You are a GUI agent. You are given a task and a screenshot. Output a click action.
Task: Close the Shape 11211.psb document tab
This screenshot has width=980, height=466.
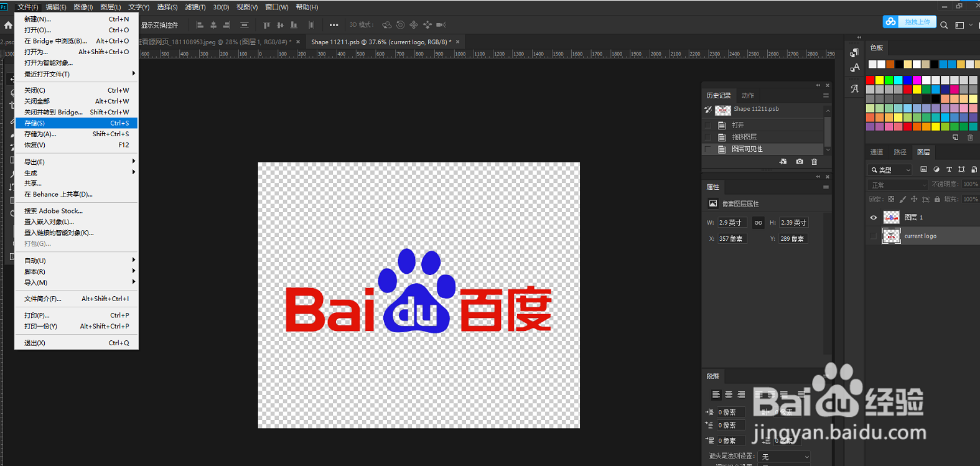[458, 42]
